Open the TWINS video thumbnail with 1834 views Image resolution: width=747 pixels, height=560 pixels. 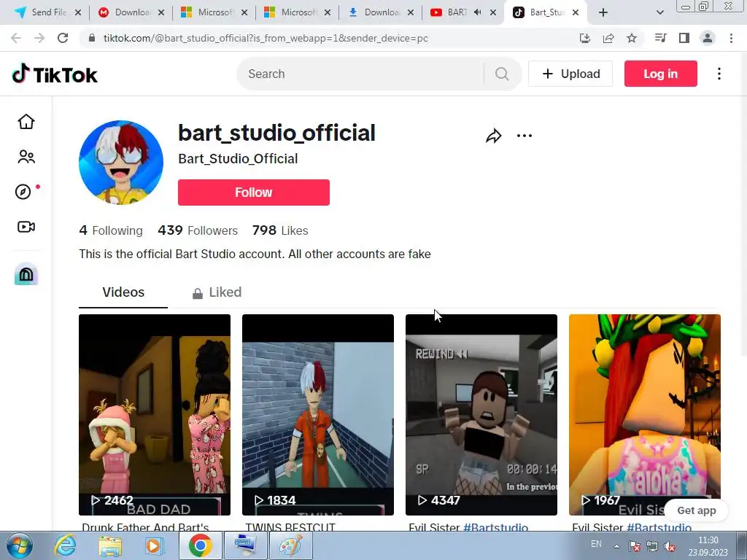[318, 415]
